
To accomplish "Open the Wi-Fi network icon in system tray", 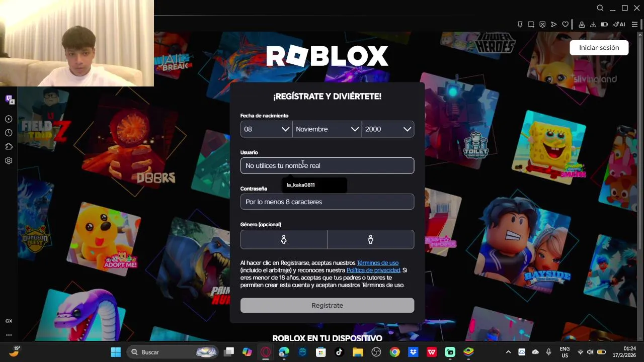I will point(581,352).
